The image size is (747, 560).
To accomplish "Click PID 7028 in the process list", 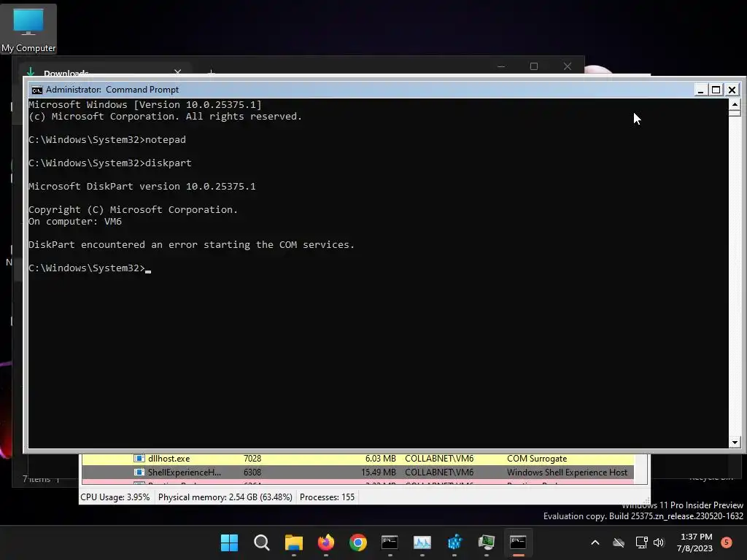I will tap(252, 459).
